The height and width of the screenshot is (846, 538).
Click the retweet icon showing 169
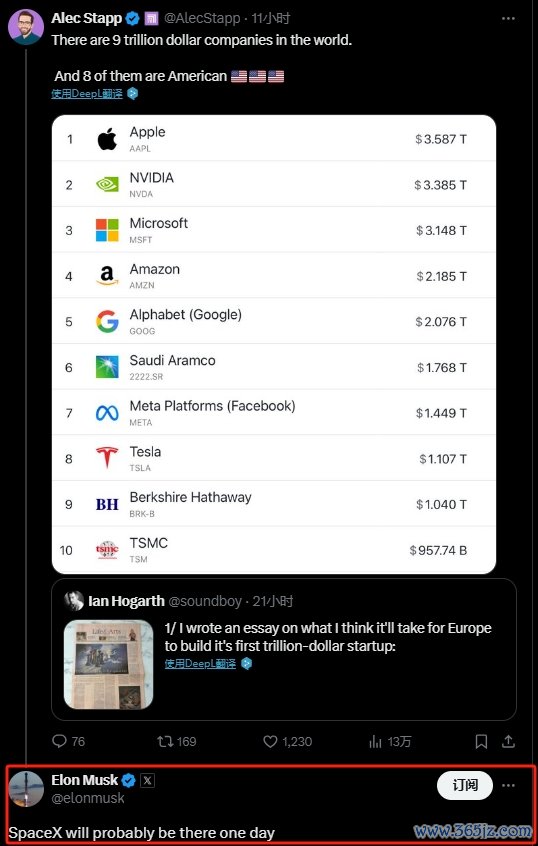coord(165,741)
